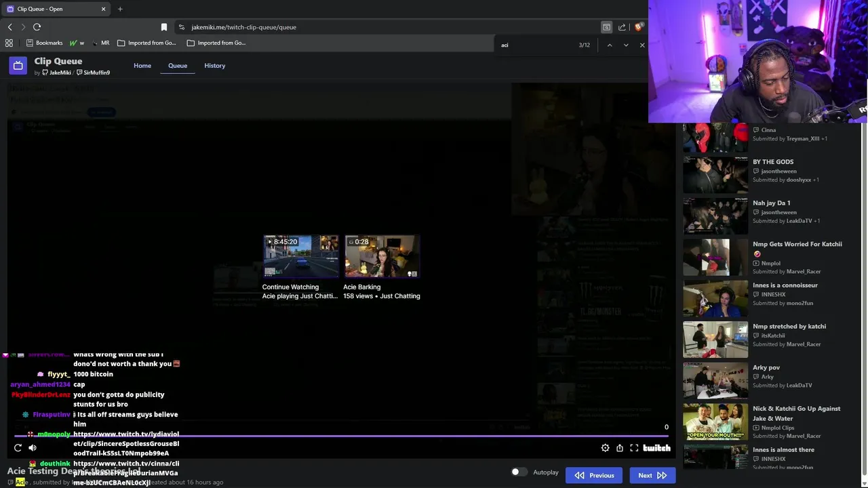Click the Acie Barking clip thumbnail
Viewport: 868px width, 488px height.
[382, 257]
